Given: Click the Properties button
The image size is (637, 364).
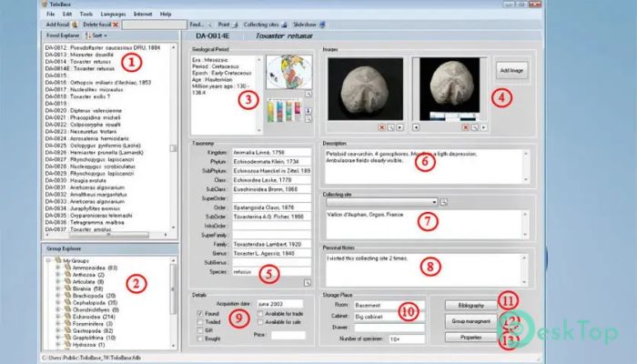Looking at the screenshot, I should (470, 338).
